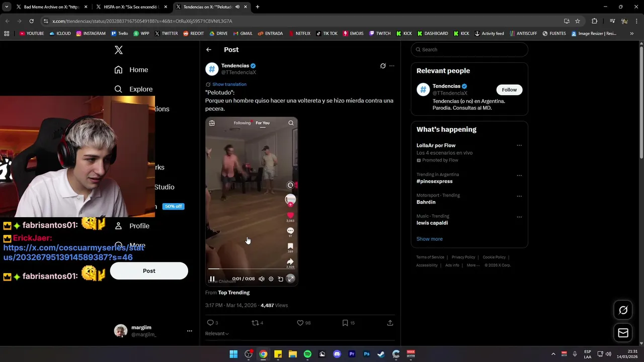The image size is (644, 362).
Task: Open Steam from taskbar
Action: click(x=381, y=354)
